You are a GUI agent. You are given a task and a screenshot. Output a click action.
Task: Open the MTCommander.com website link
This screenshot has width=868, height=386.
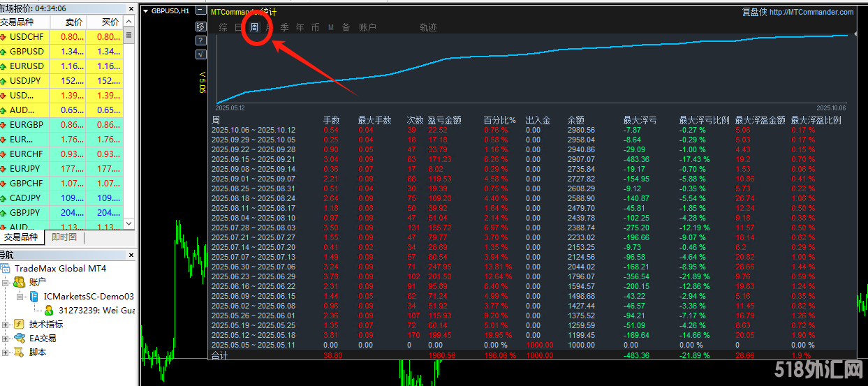[811, 12]
